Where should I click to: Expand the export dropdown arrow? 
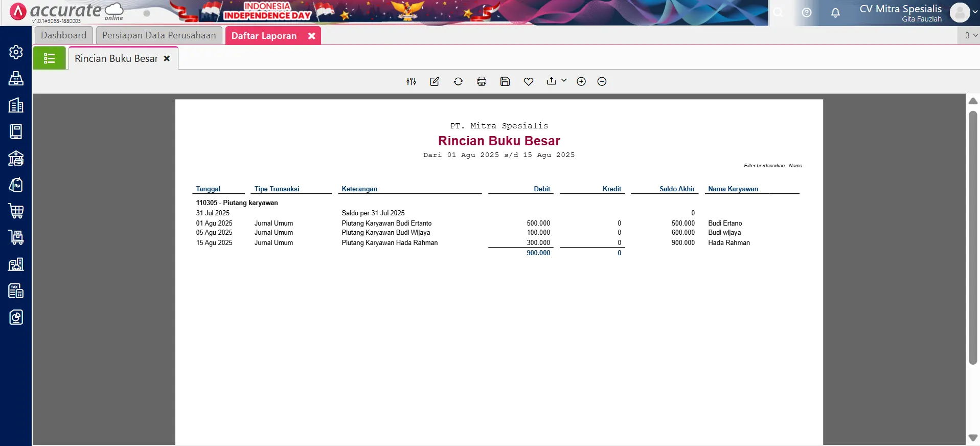564,81
